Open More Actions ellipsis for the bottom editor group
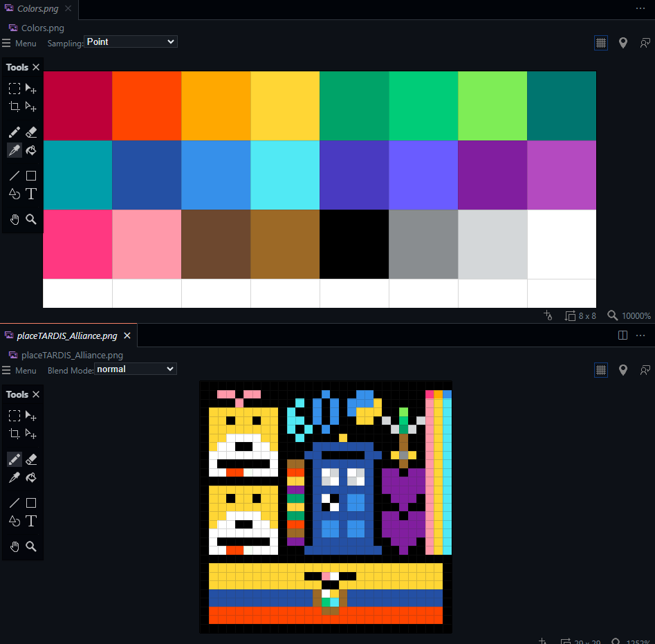This screenshot has width=655, height=644. coord(640,335)
